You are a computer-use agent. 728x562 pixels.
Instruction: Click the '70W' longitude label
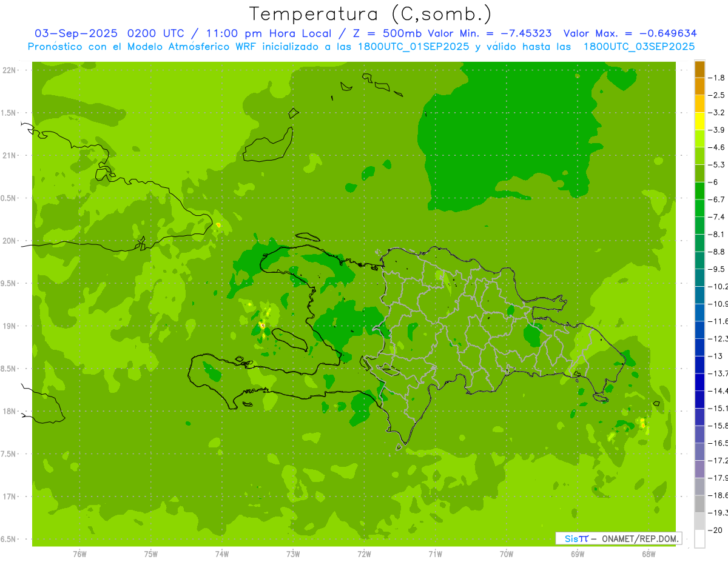507,554
